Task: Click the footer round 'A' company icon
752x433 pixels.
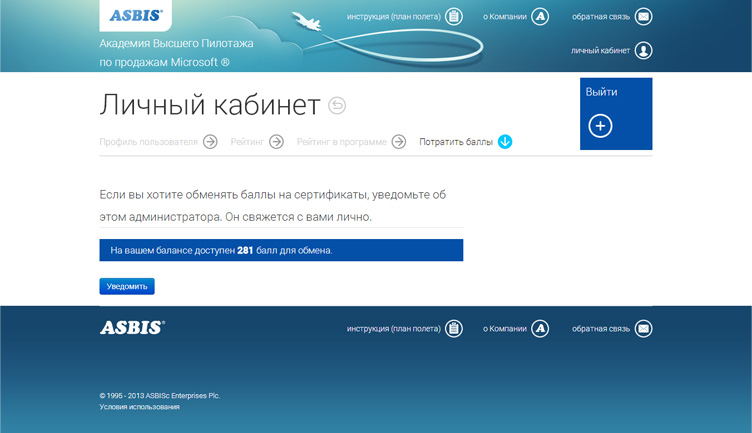Action: (540, 328)
